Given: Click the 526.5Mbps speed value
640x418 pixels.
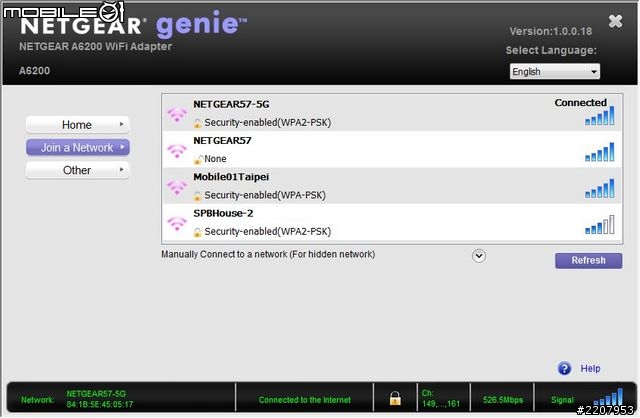Looking at the screenshot, I should [x=503, y=400].
